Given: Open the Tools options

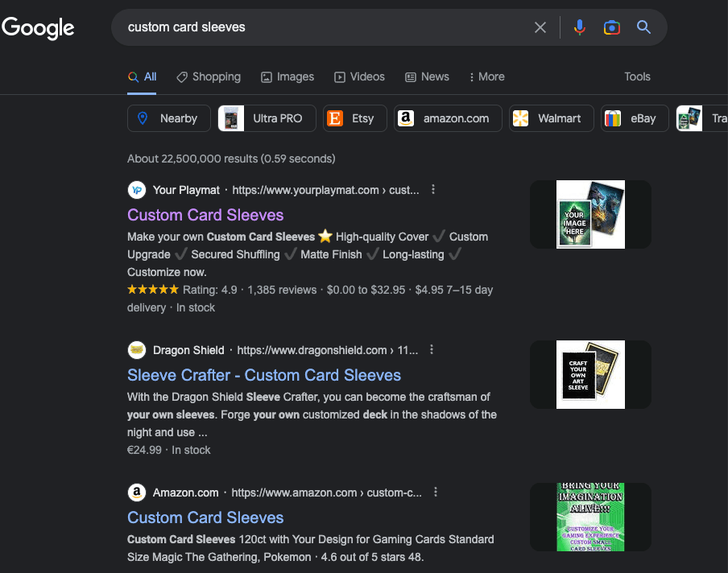Looking at the screenshot, I should pyautogui.click(x=637, y=77).
